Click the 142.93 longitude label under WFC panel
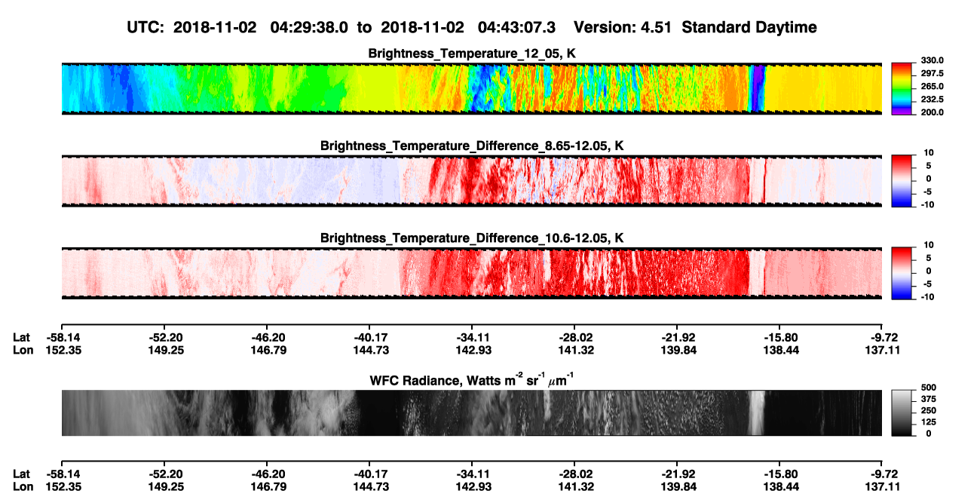 [472, 486]
